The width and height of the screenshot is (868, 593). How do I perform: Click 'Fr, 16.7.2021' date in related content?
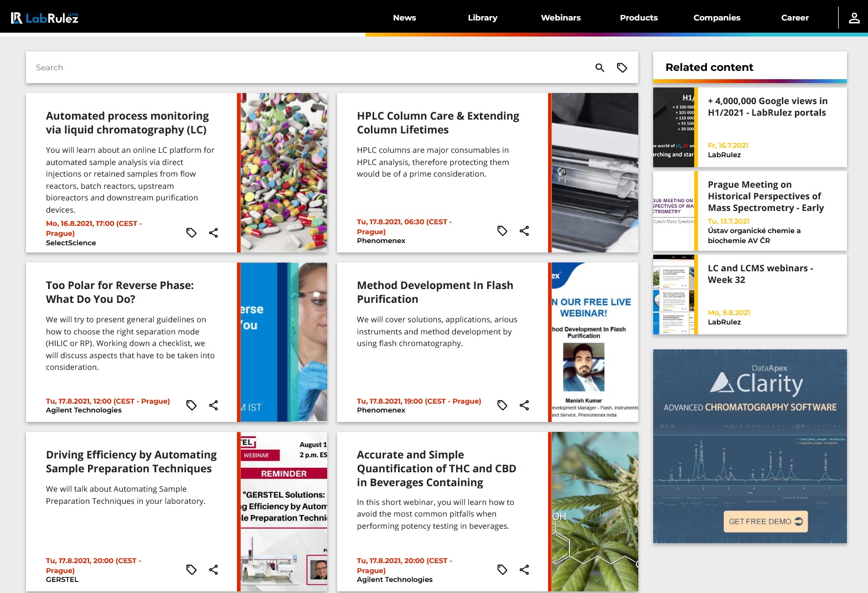click(728, 146)
